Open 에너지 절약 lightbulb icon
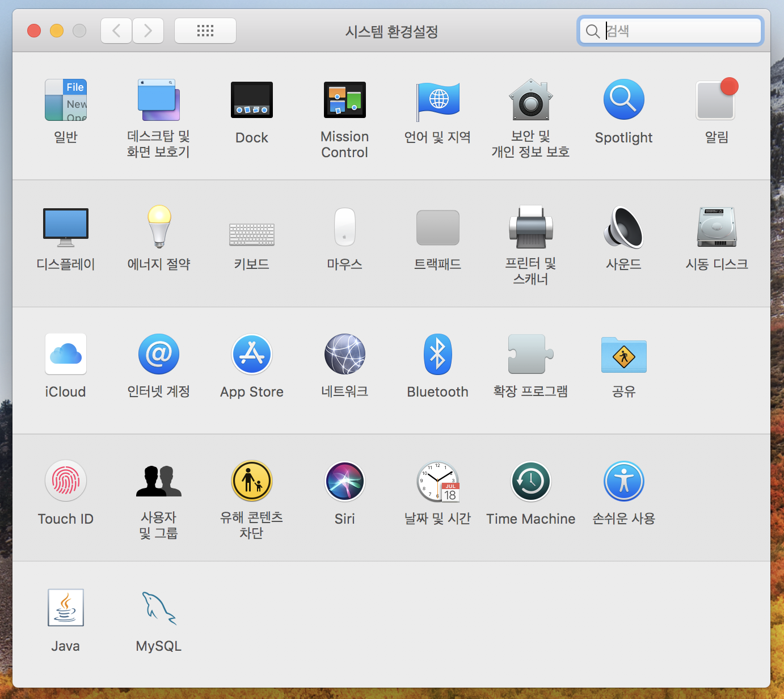The width and height of the screenshot is (784, 699). click(159, 227)
